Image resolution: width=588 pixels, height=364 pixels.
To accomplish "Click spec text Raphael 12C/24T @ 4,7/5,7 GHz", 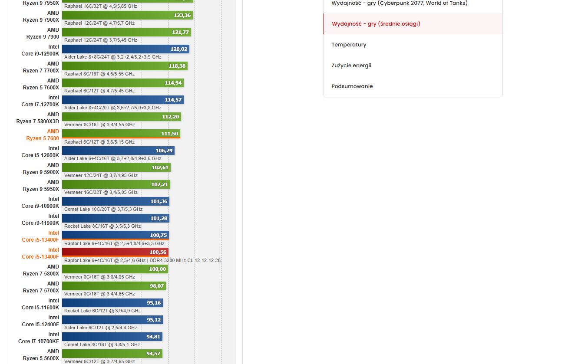I will (99, 23).
